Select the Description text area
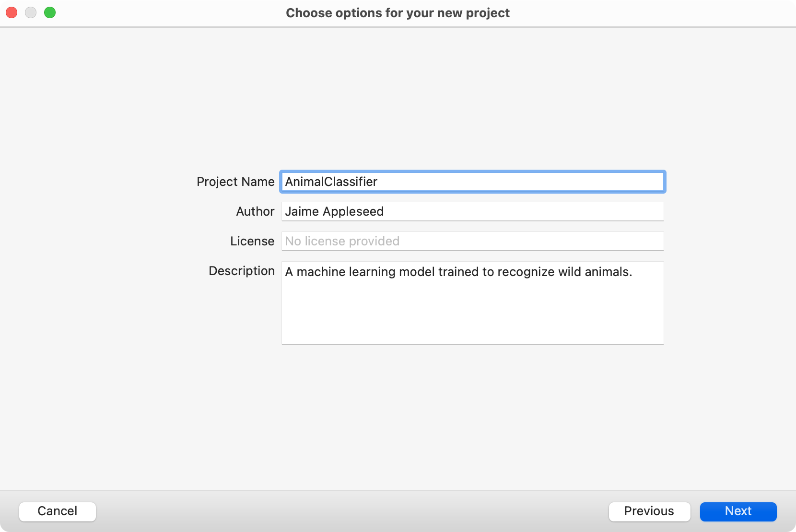 [x=472, y=303]
